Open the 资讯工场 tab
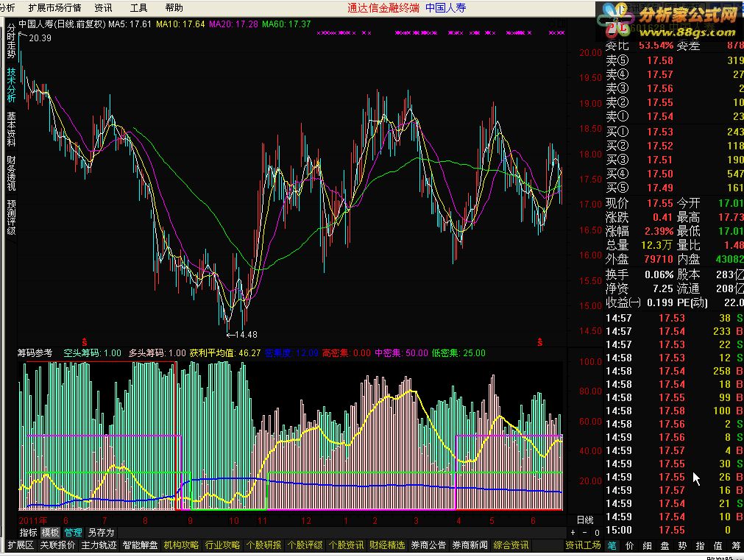The width and height of the screenshot is (744, 560). click(583, 545)
